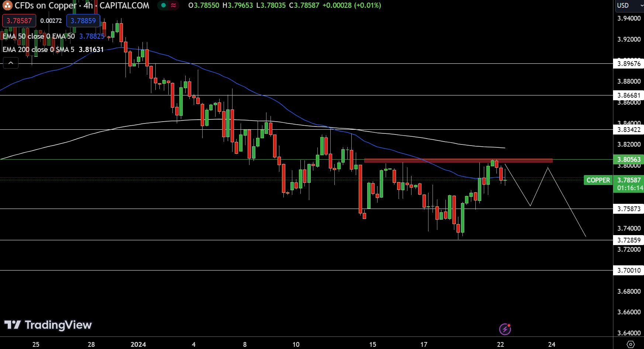Click the SMA value 3.81631
The image size is (644, 349).
91,49
